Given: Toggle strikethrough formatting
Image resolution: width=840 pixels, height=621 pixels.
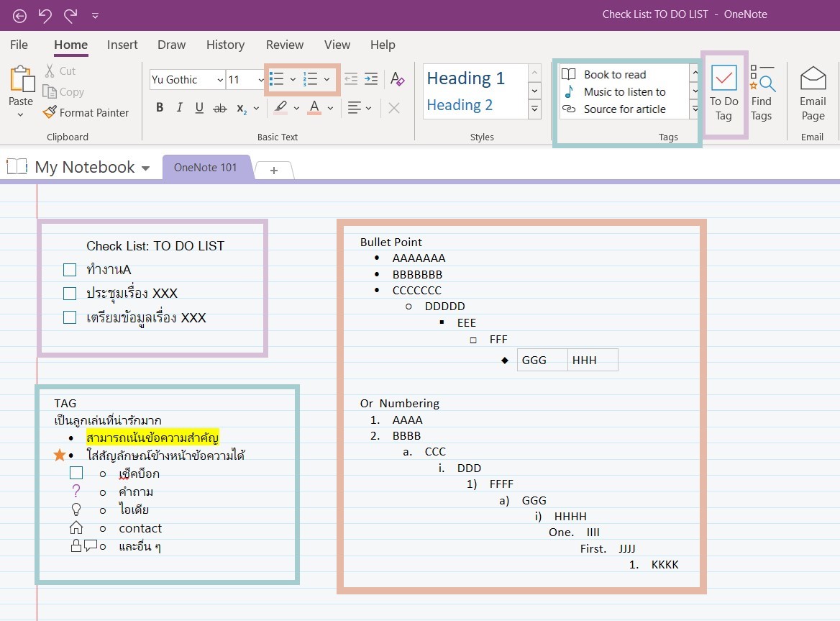Looking at the screenshot, I should pyautogui.click(x=220, y=108).
